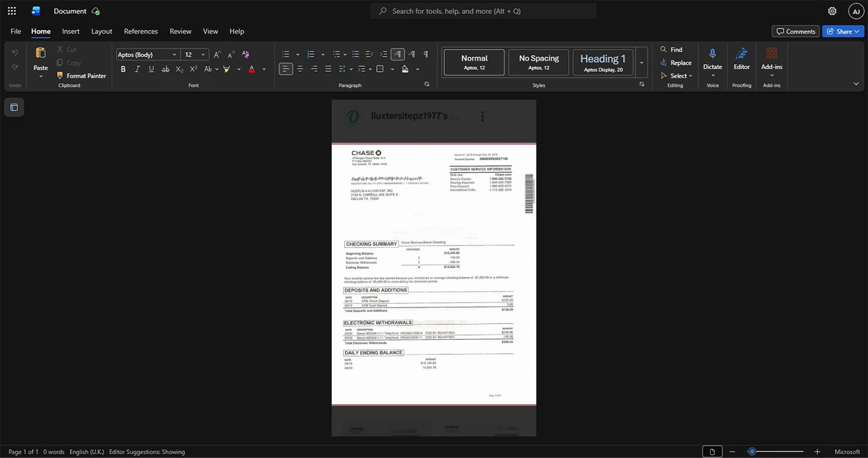Toggle show paragraph marks
The width and height of the screenshot is (868, 458).
point(426,55)
